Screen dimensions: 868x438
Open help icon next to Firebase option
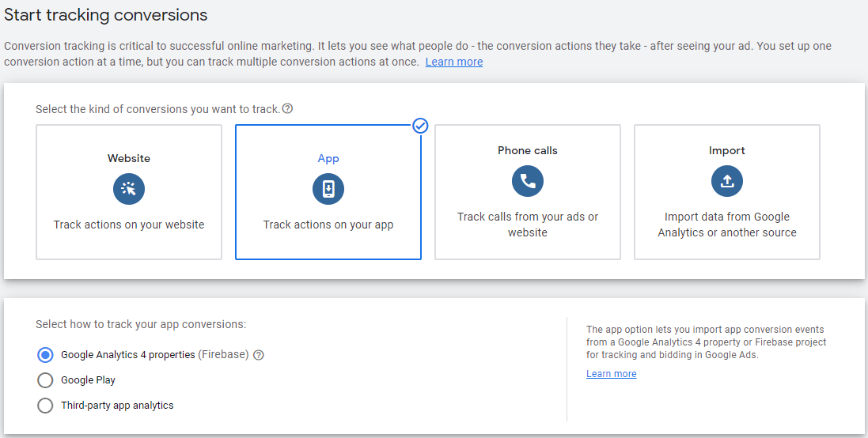coord(259,355)
